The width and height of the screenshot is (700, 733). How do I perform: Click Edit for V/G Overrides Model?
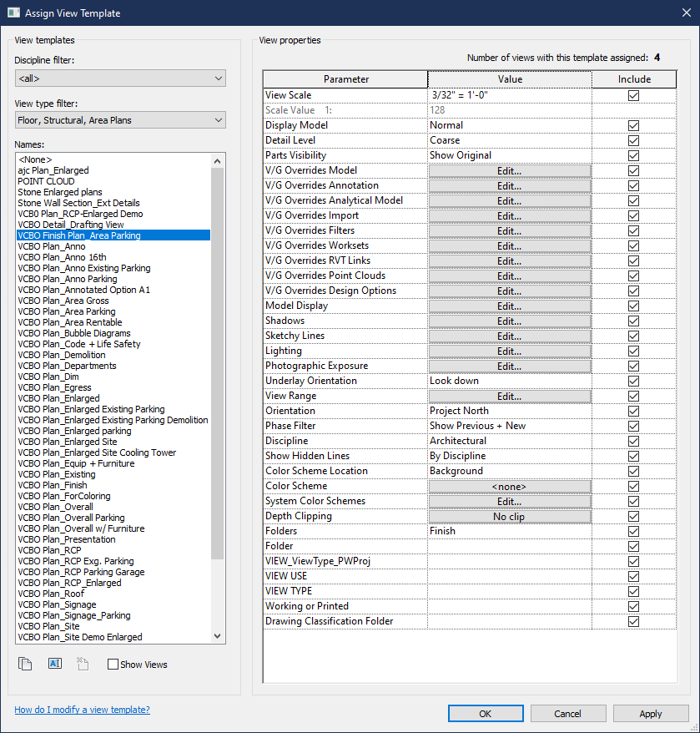509,169
